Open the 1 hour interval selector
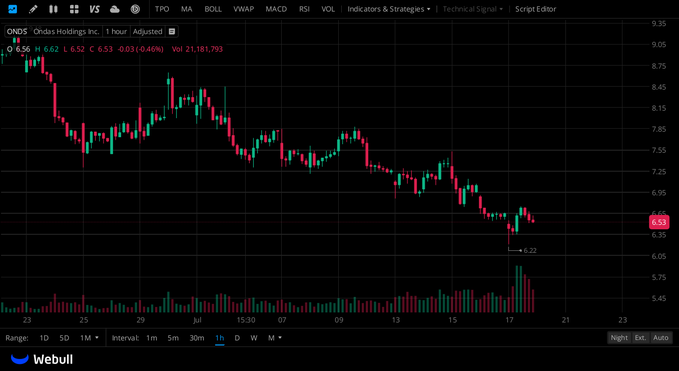This screenshot has width=679, height=371. 116,32
